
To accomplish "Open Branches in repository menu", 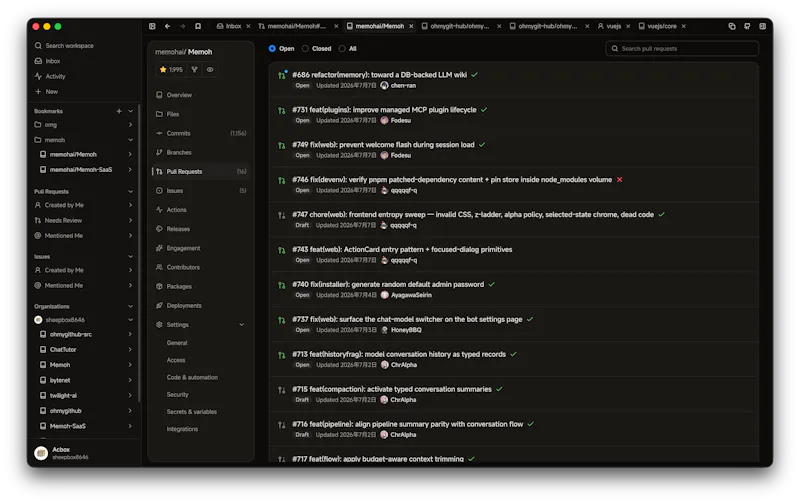I will (179, 153).
